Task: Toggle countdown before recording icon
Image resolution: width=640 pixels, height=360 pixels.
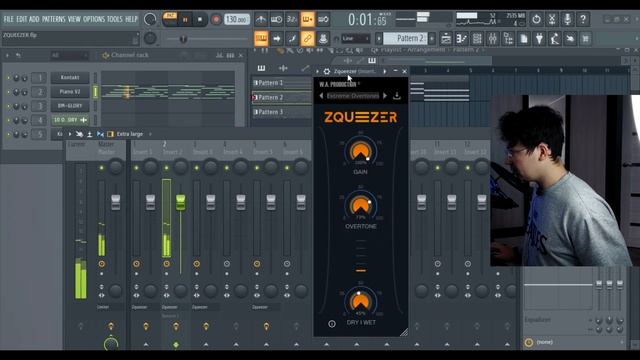Action: coord(292,19)
